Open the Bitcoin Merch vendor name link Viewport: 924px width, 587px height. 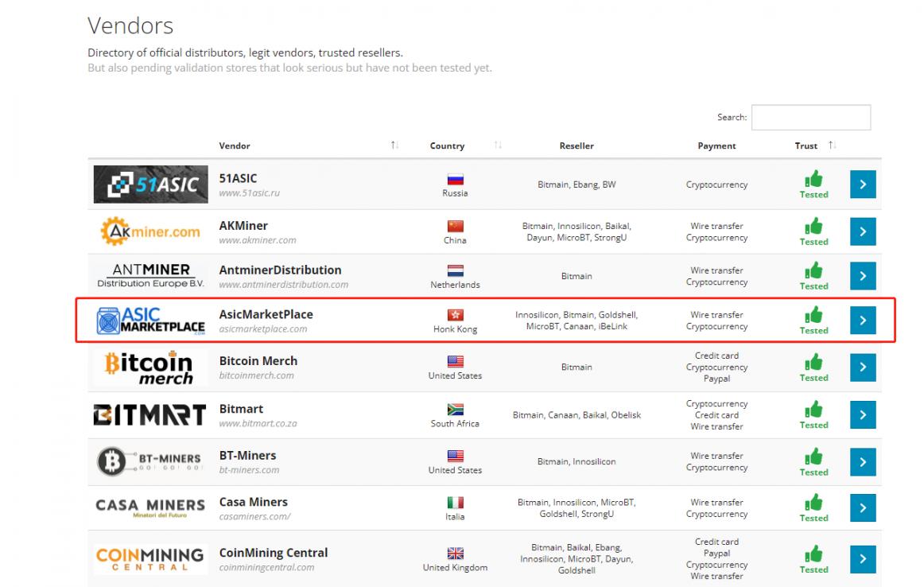(x=258, y=361)
